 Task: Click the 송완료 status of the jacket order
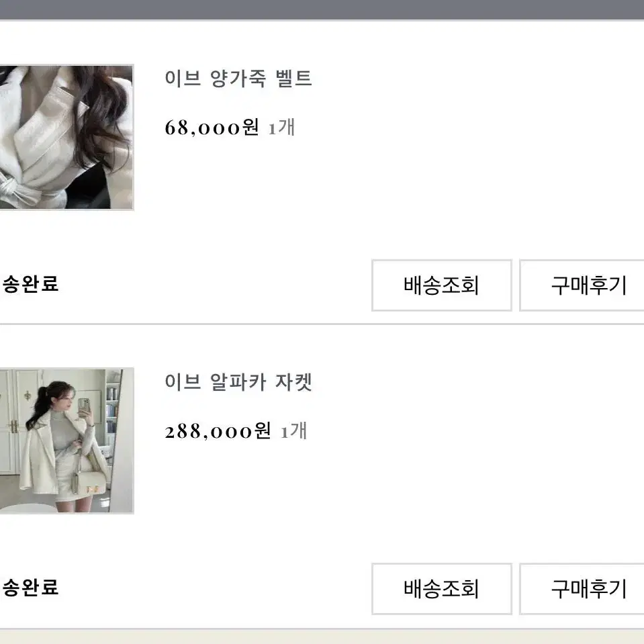click(30, 588)
